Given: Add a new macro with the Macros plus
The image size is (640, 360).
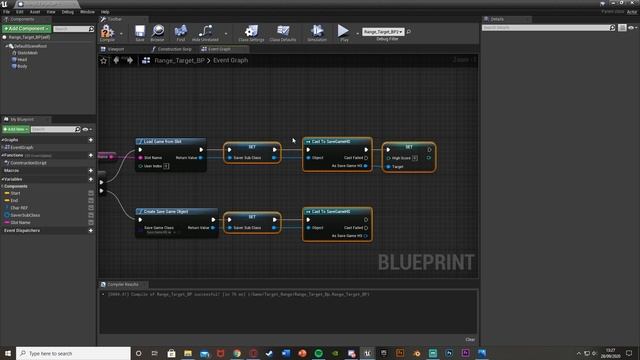Looking at the screenshot, I should coord(91,171).
